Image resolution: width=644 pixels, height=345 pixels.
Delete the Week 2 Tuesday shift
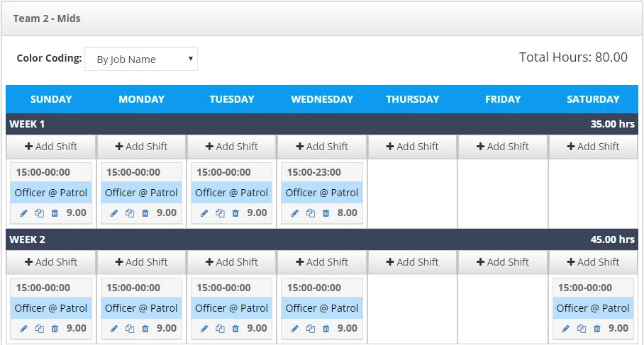pyautogui.click(x=235, y=329)
